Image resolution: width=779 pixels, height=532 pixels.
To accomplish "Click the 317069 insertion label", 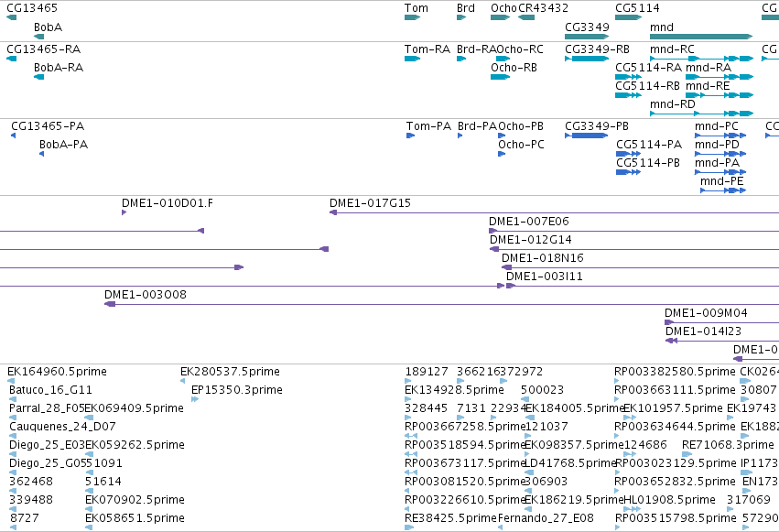I will 749,500.
